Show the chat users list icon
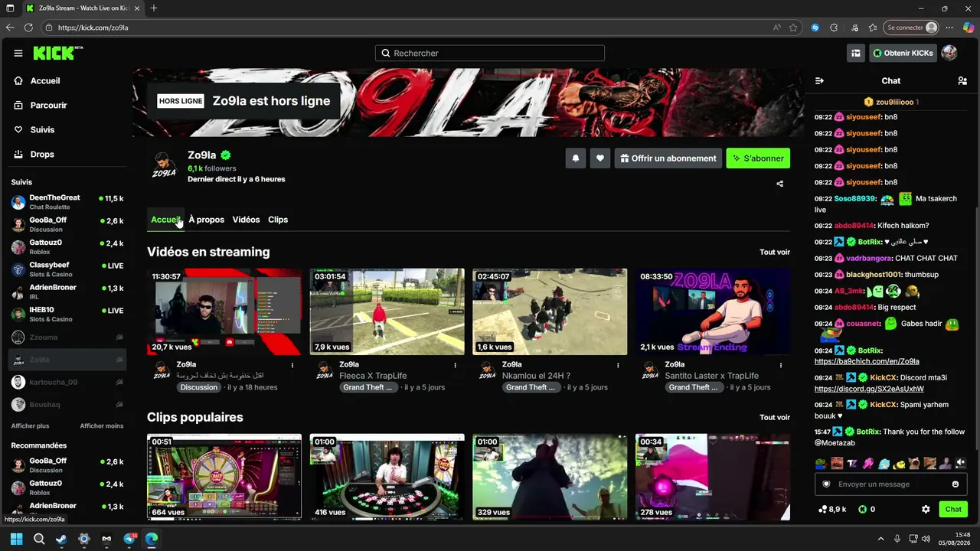The height and width of the screenshot is (551, 980). click(962, 80)
